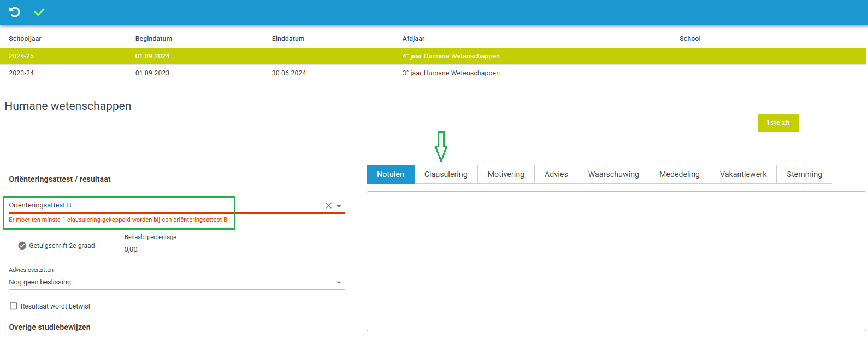Select the Motivering tab
This screenshot has height=338, width=868.
pos(506,174)
